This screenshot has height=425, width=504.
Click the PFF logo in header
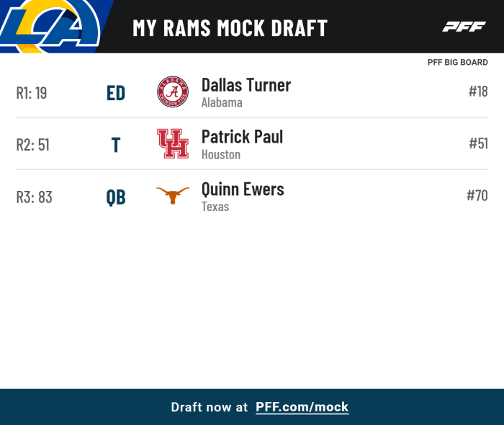464,27
